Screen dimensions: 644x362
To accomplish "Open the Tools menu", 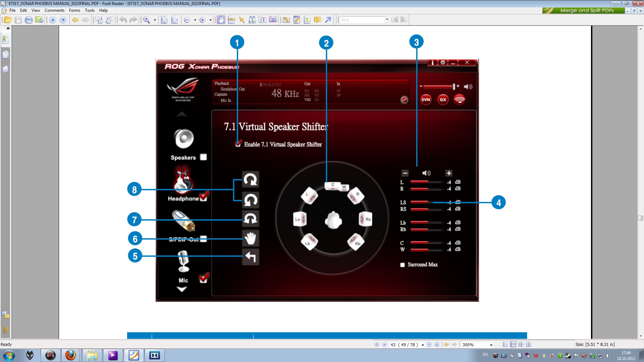I will point(90,10).
